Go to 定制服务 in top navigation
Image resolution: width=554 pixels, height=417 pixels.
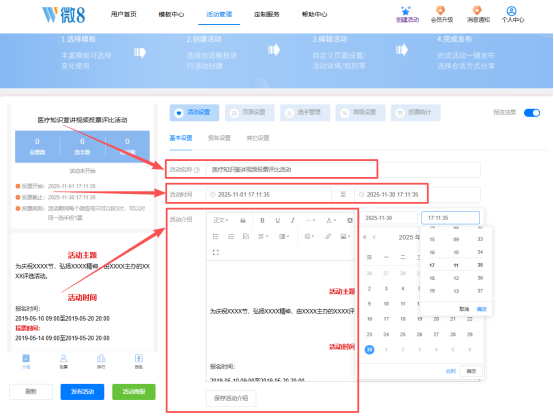(x=266, y=14)
